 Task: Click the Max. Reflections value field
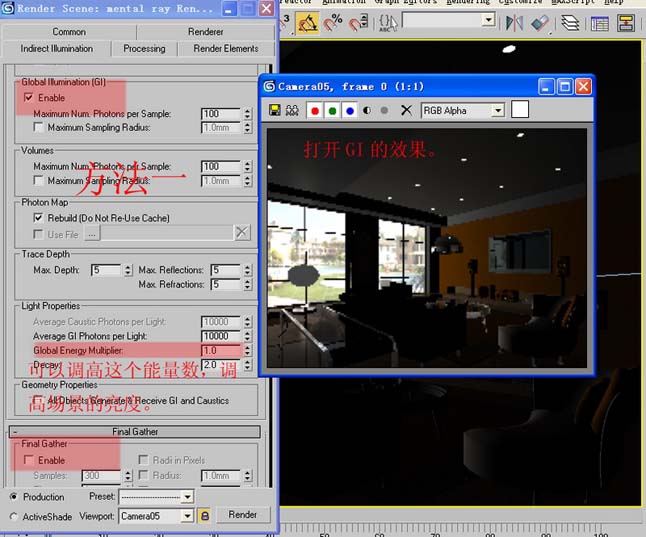(225, 270)
